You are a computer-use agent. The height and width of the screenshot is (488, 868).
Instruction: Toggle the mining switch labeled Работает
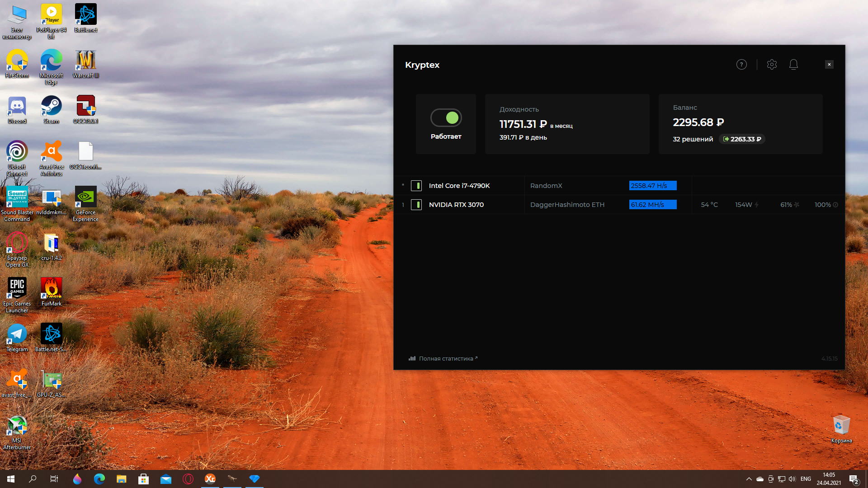tap(446, 118)
